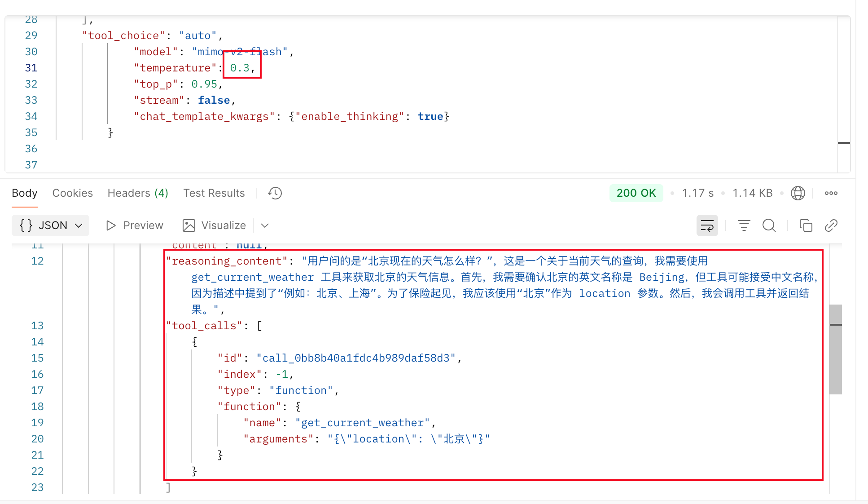Click the response pane vertical scrollbar thumb
Image resolution: width=868 pixels, height=504 pixels.
(835, 349)
